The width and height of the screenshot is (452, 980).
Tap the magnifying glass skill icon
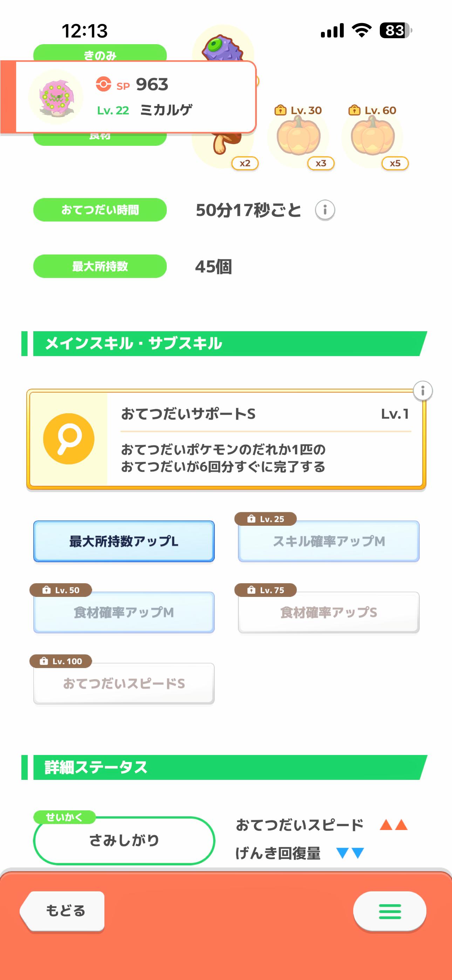coord(68,438)
